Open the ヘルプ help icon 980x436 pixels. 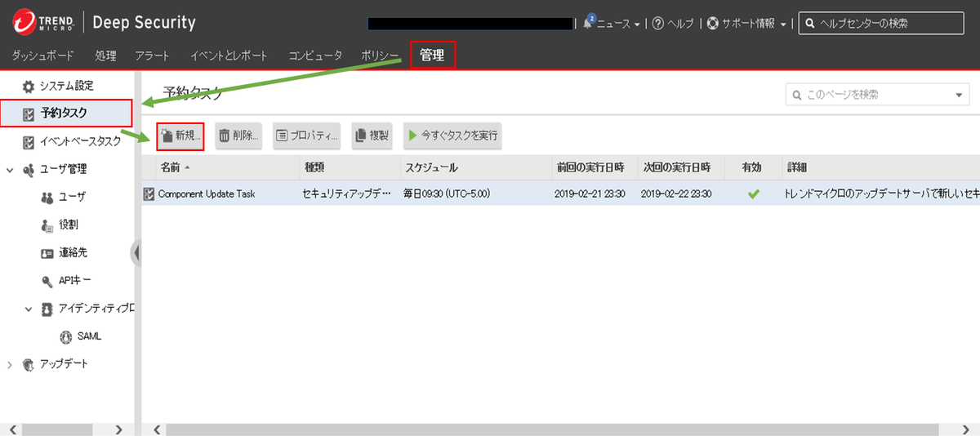pos(658,24)
